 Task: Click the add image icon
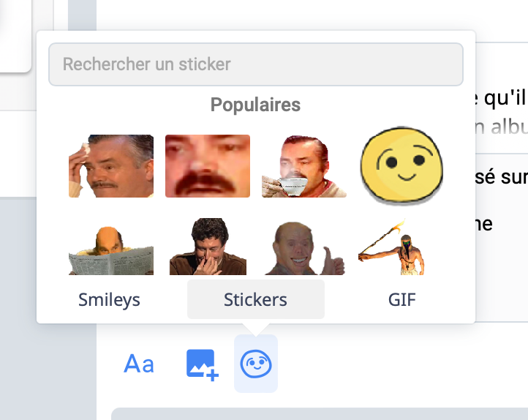pyautogui.click(x=202, y=365)
